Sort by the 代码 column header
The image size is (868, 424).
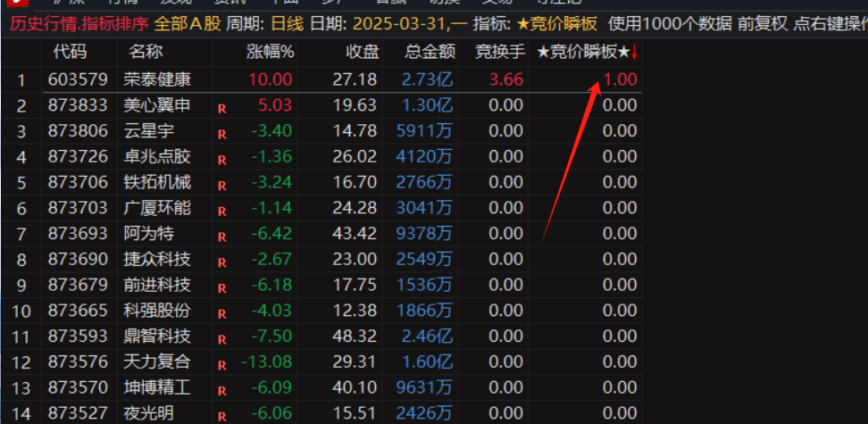70,53
